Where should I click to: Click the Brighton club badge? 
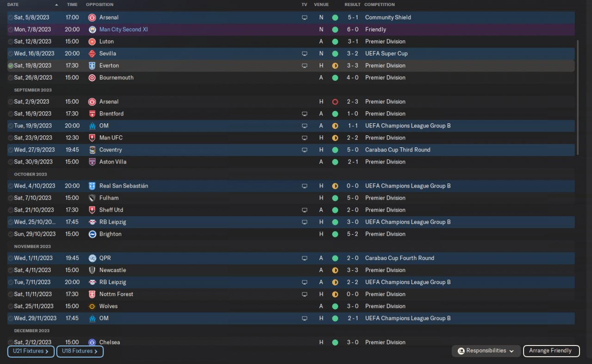click(92, 234)
